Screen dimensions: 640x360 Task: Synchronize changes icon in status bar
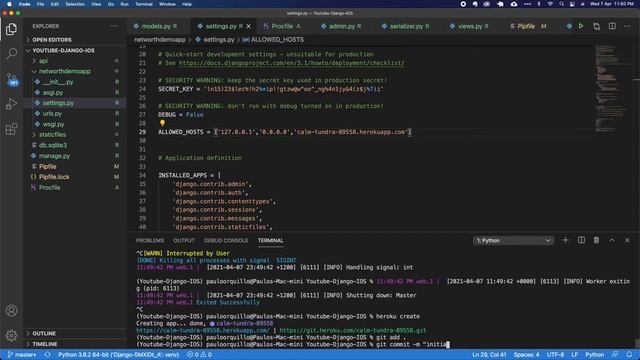(47, 355)
